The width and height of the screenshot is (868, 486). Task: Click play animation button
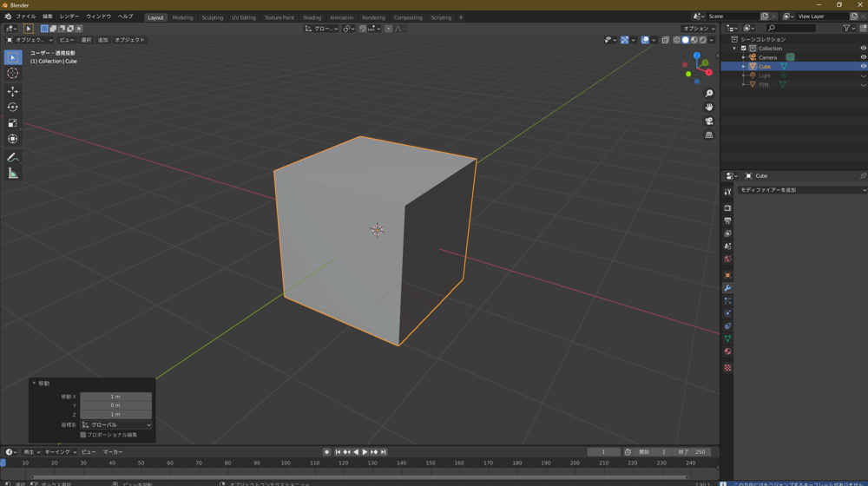coord(365,452)
